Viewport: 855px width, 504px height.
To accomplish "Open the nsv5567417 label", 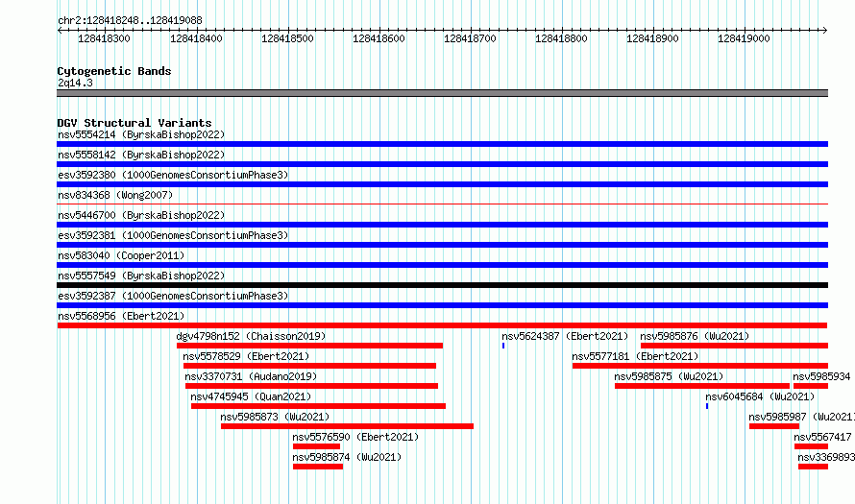I will 822,437.
